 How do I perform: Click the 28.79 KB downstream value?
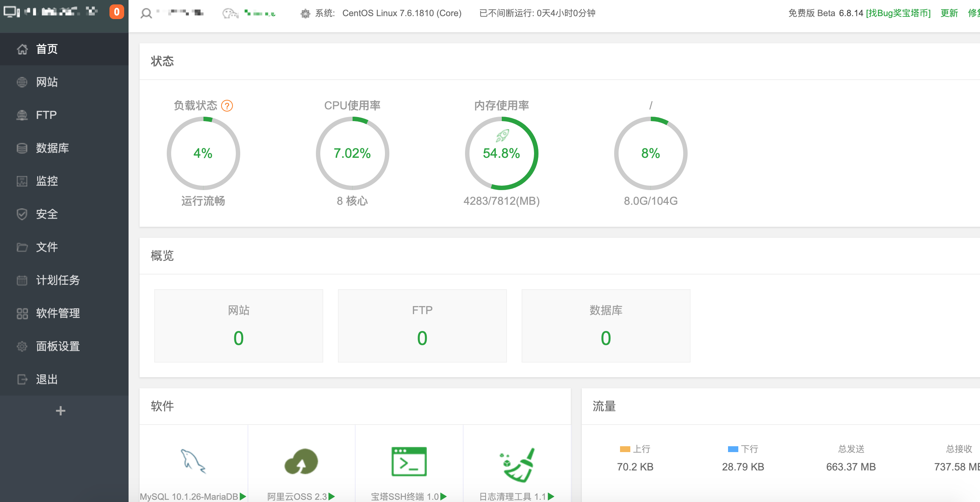click(x=743, y=467)
